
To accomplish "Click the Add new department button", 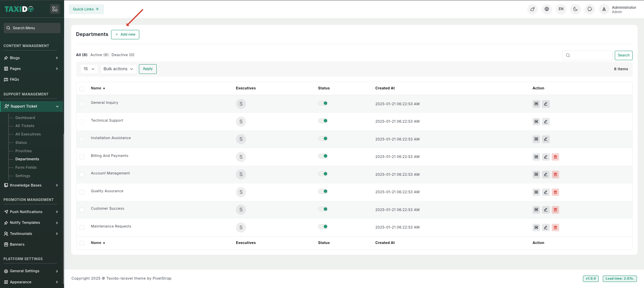I will click(x=125, y=34).
